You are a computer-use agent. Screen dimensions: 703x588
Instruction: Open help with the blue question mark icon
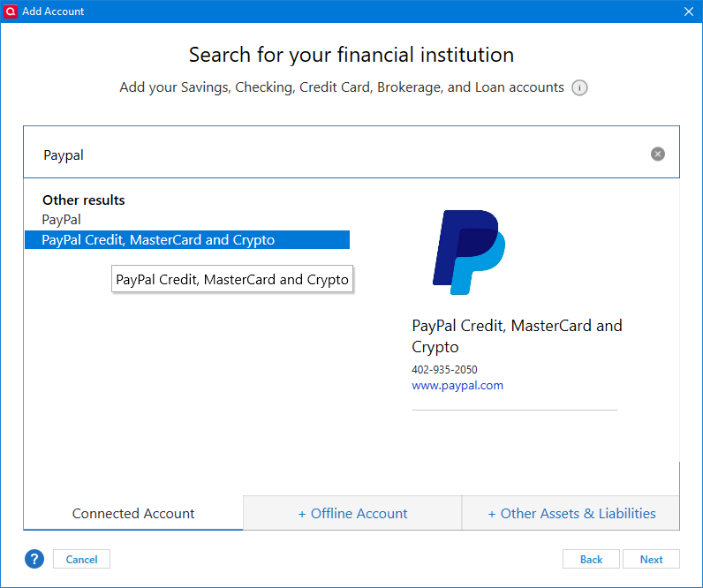click(x=34, y=559)
